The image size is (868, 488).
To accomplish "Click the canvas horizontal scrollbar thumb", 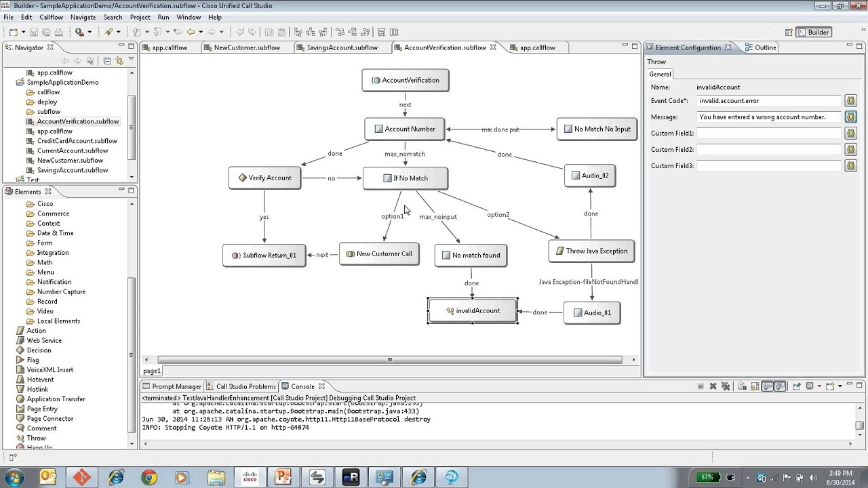I will click(x=390, y=360).
